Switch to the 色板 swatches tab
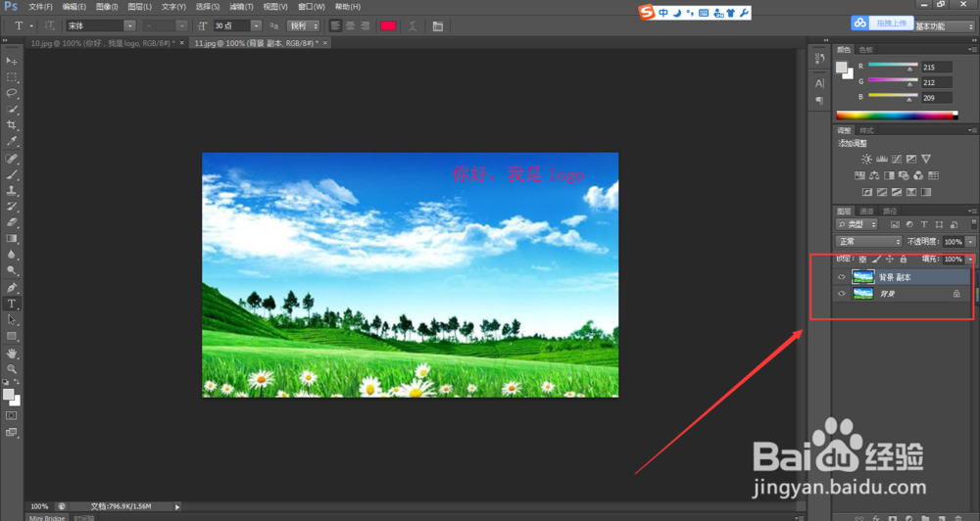Image resolution: width=980 pixels, height=521 pixels. (x=865, y=49)
